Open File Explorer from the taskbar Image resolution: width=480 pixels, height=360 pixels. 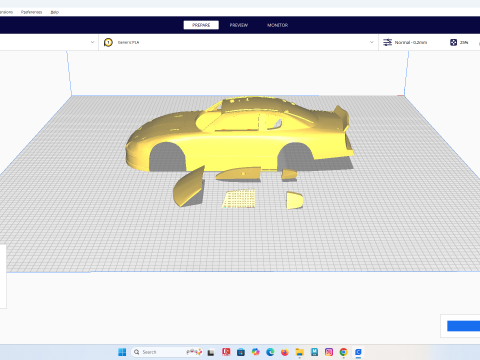pos(300,352)
